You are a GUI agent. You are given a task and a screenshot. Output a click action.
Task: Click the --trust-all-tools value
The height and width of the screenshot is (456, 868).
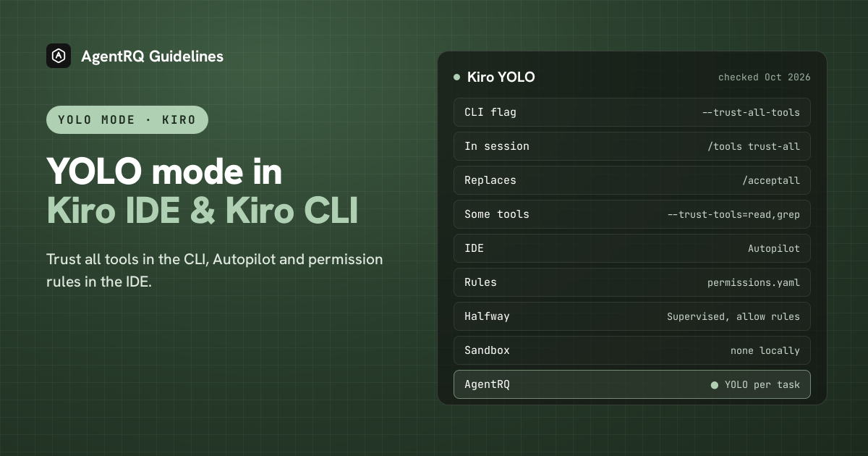point(751,112)
